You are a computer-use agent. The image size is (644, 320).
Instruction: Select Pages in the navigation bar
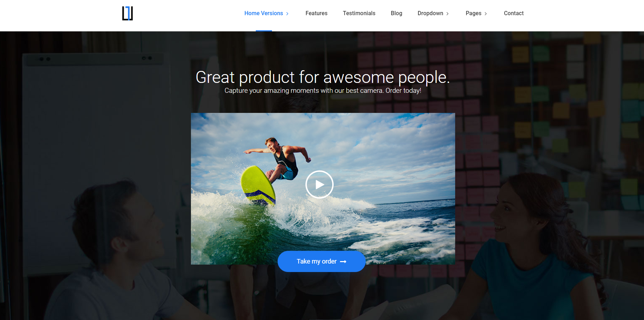click(x=473, y=13)
